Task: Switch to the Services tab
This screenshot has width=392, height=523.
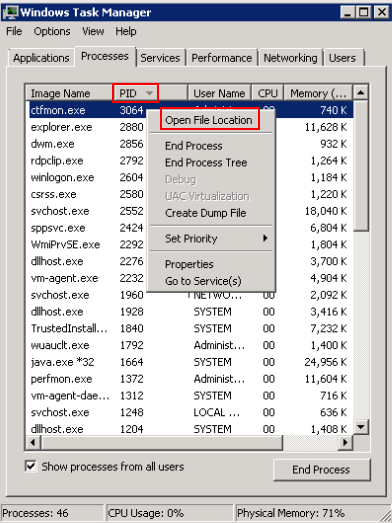Action: [160, 58]
